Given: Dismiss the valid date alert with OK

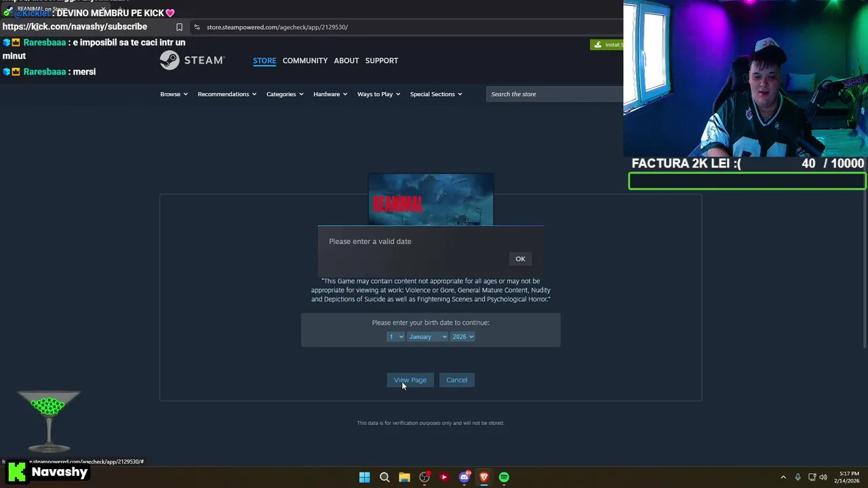Looking at the screenshot, I should point(520,259).
